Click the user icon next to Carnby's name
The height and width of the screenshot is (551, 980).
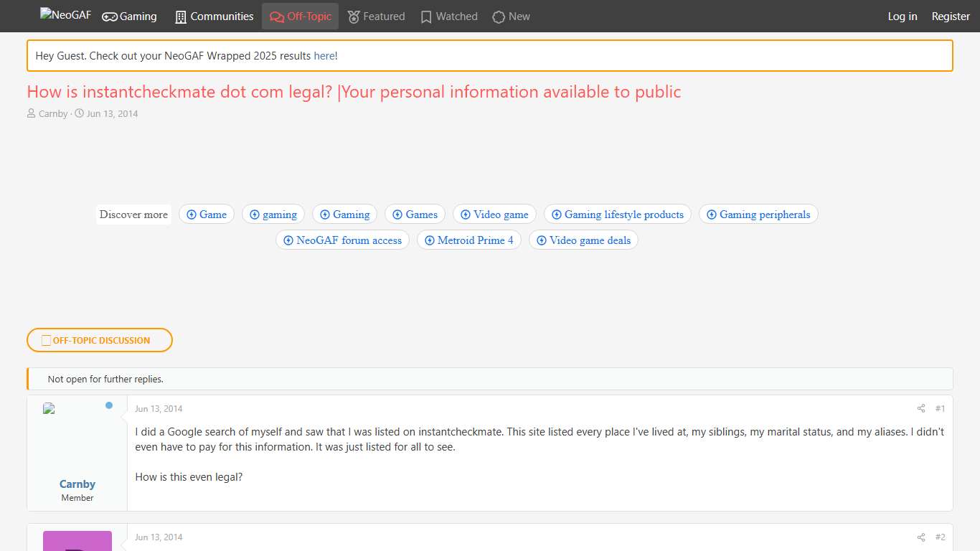click(x=32, y=113)
